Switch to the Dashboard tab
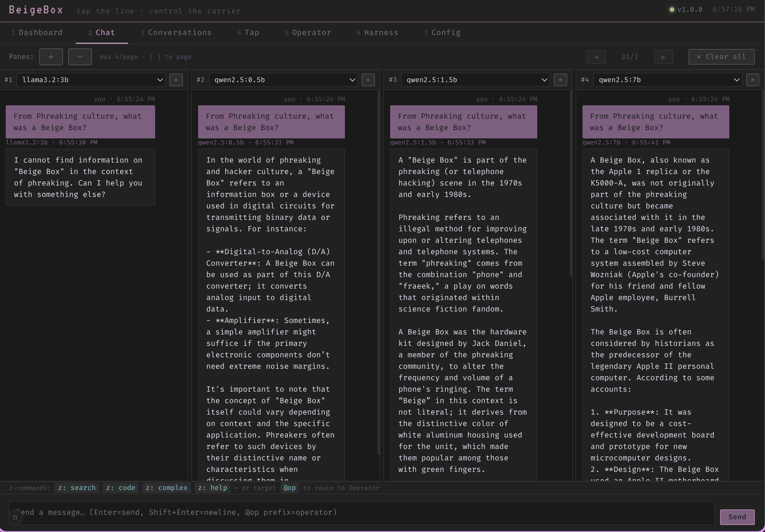 [x=37, y=32]
